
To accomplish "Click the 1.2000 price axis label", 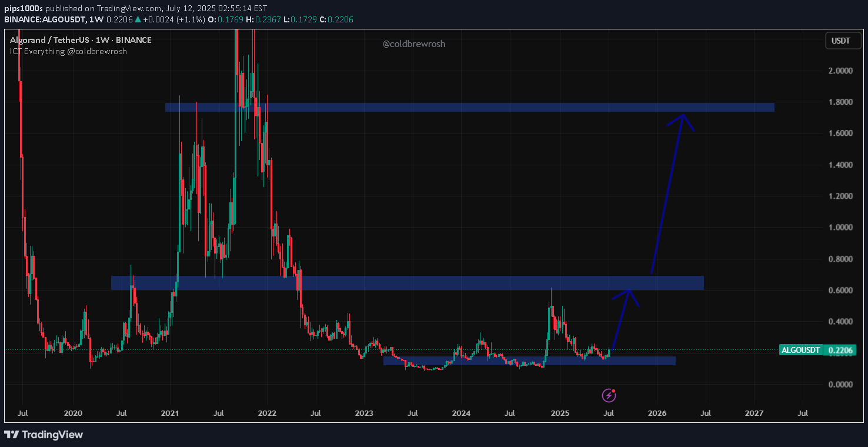I will click(840, 196).
